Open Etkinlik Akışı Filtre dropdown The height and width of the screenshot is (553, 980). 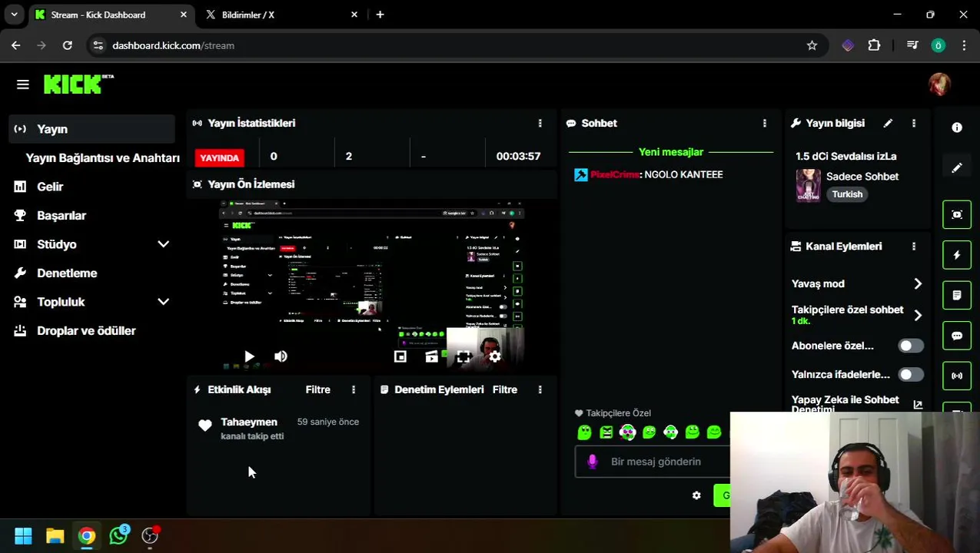pyautogui.click(x=318, y=389)
